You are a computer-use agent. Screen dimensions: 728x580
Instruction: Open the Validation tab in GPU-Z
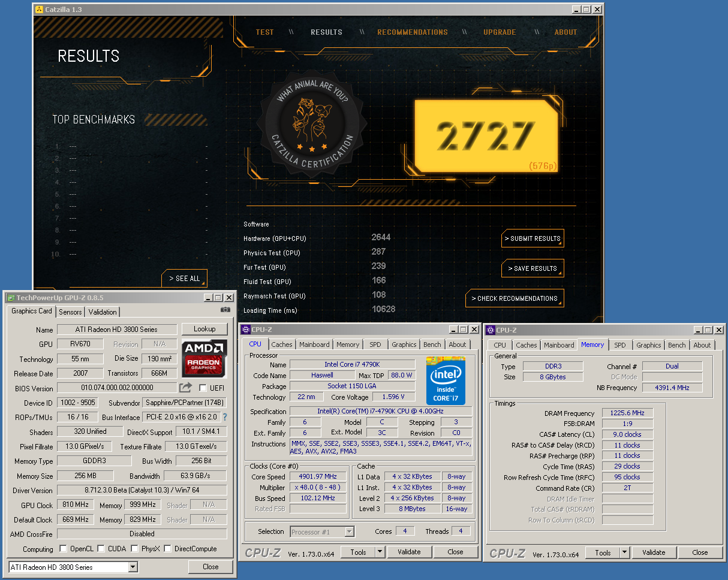pyautogui.click(x=103, y=312)
